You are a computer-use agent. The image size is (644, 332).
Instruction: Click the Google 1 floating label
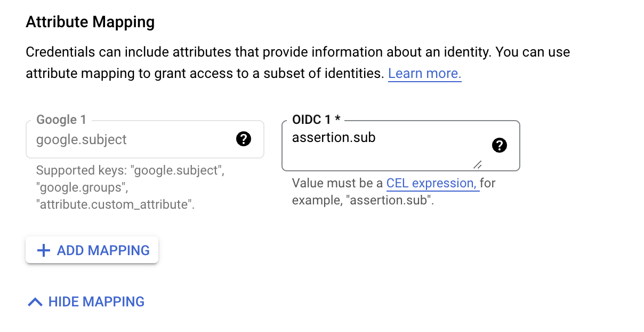click(61, 120)
